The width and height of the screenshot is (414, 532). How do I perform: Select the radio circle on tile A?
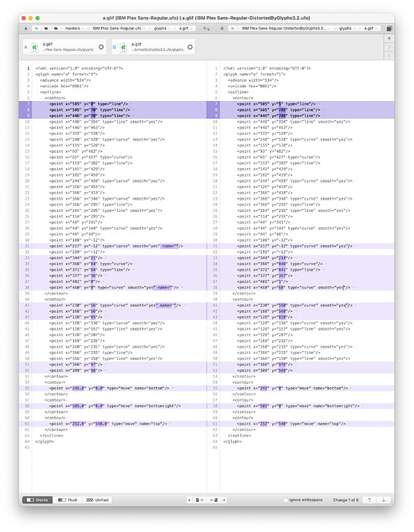101,47
